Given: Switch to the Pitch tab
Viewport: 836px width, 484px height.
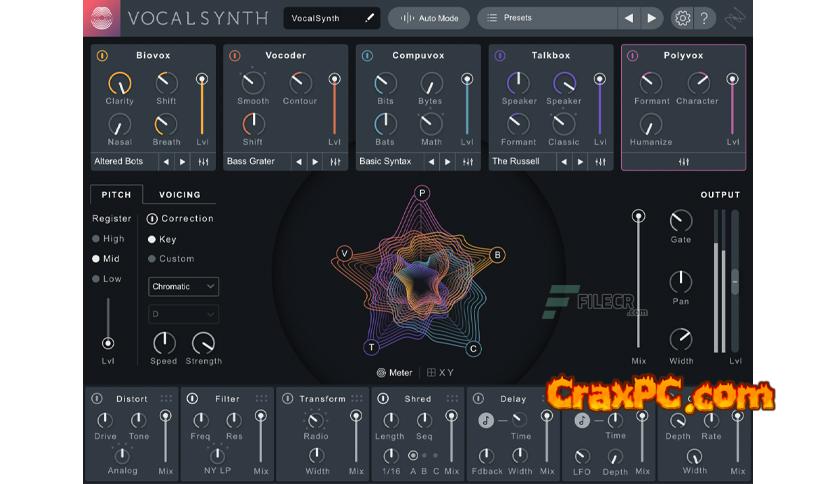Looking at the screenshot, I should coord(116,194).
